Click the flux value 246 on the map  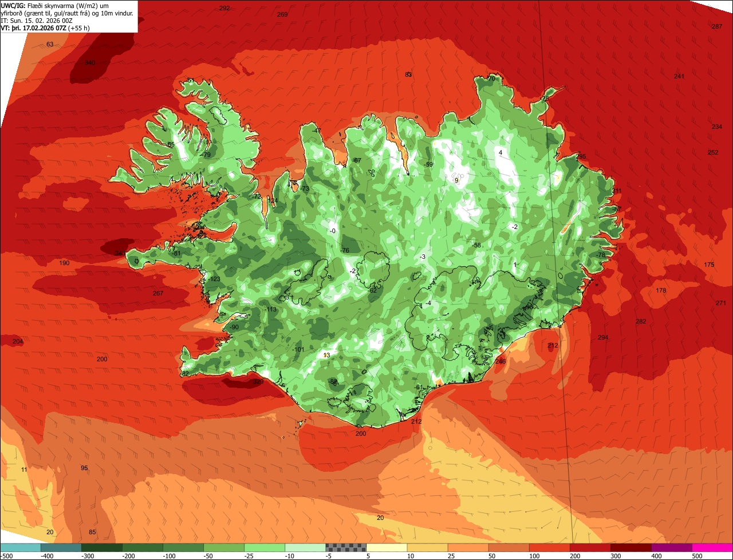click(501, 361)
